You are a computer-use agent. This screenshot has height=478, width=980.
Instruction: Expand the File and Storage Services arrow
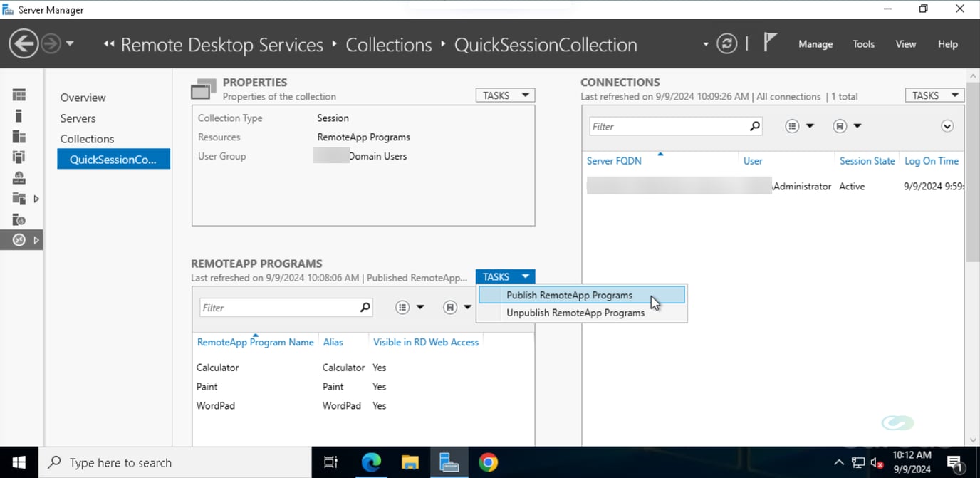[36, 199]
